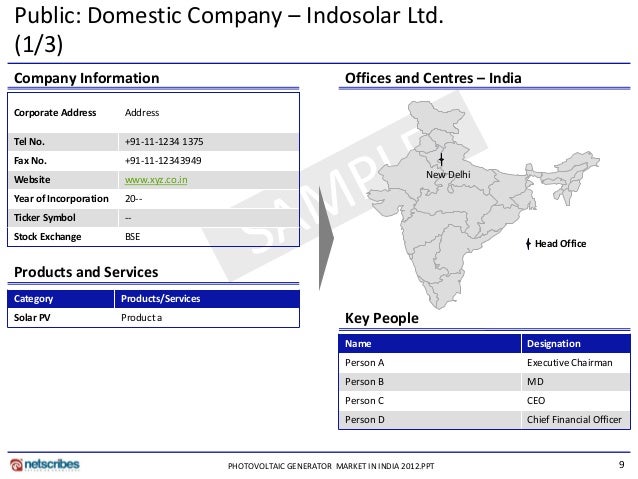638x479 pixels.
Task: Click the 'New Delhi' map label
Action: click(x=448, y=175)
